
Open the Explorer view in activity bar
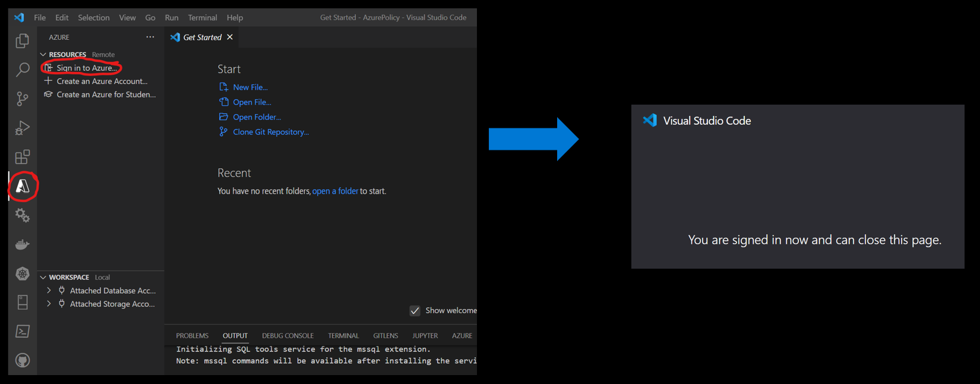coord(22,40)
